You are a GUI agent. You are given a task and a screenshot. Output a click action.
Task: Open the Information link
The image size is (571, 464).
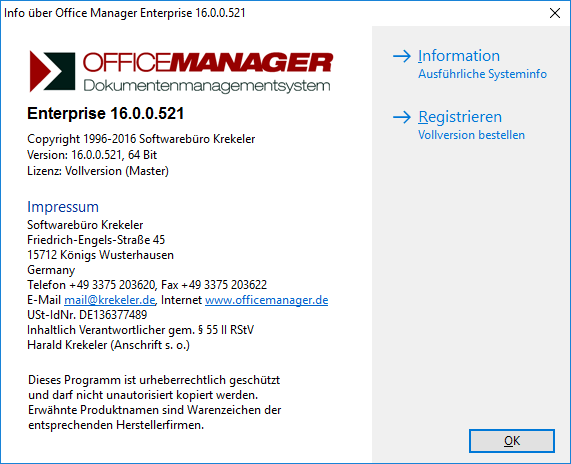click(x=458, y=56)
